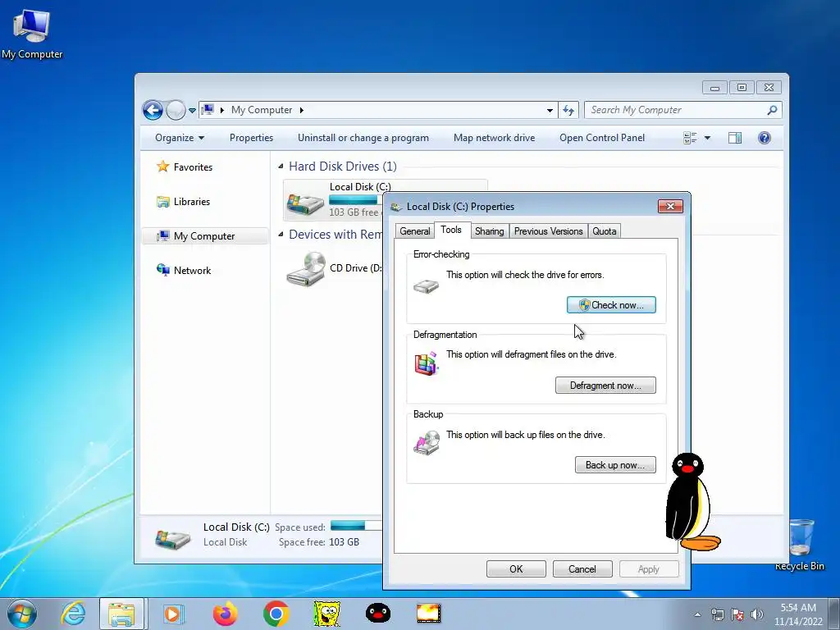Open the view options dropdown arrow

[707, 138]
